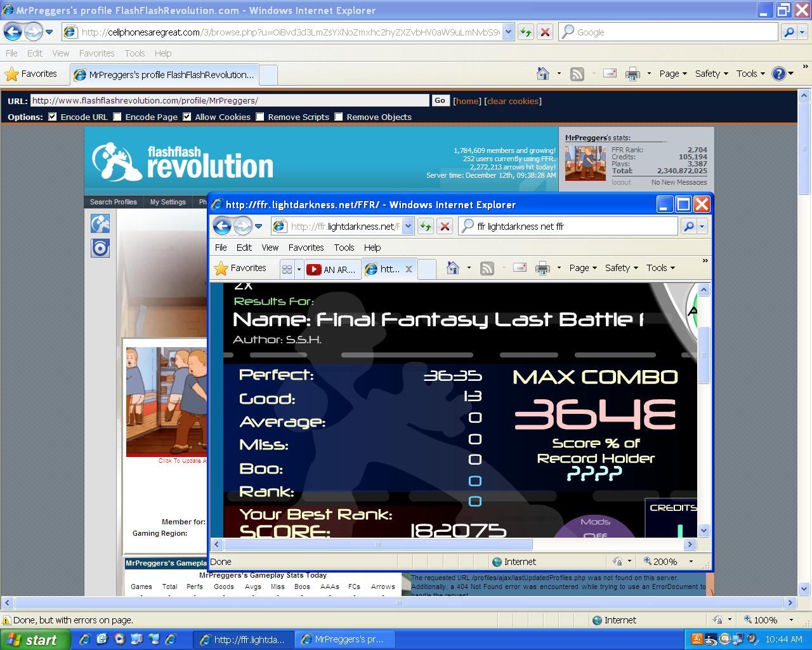The width and height of the screenshot is (812, 650).
Task: Click the Home icon in main toolbar
Action: pos(542,74)
